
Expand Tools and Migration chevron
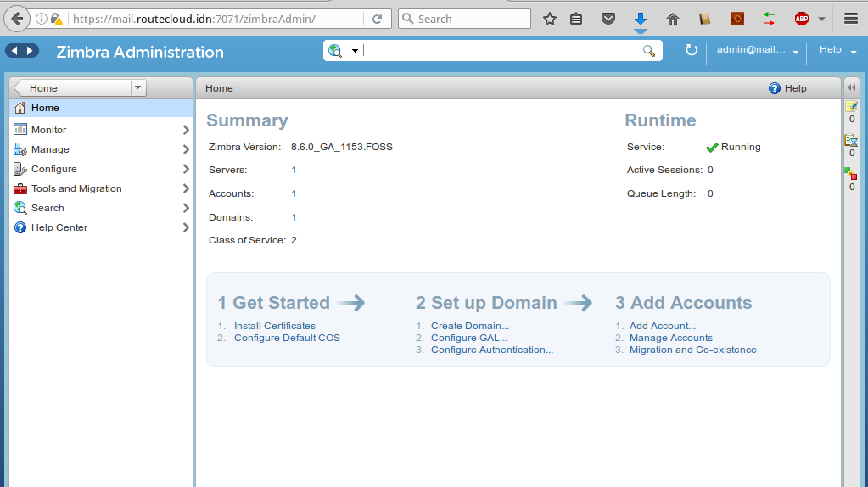(x=186, y=188)
